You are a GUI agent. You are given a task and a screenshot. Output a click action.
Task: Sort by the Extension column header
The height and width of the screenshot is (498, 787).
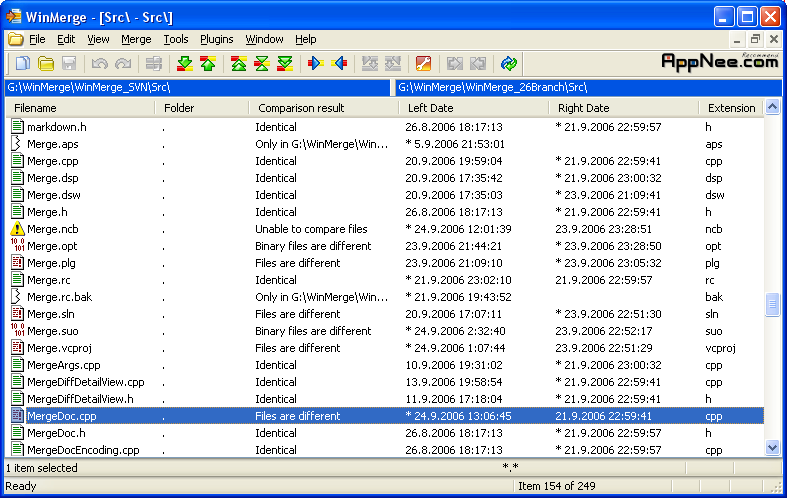click(731, 108)
